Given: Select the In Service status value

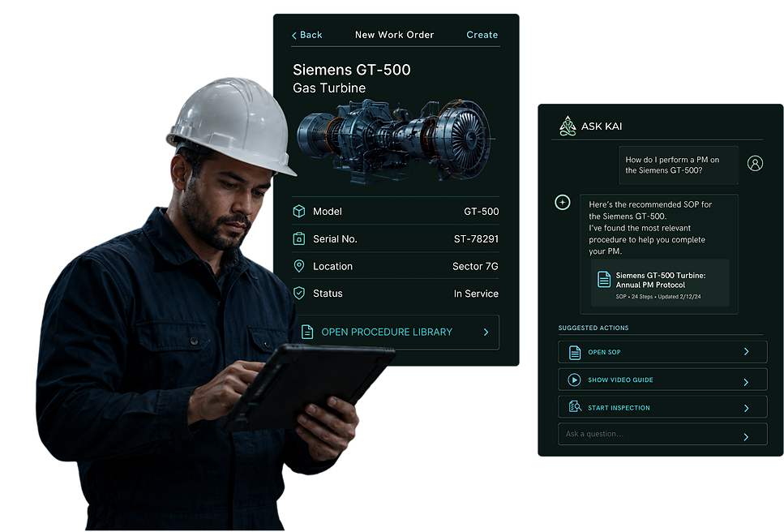Looking at the screenshot, I should [x=476, y=294].
